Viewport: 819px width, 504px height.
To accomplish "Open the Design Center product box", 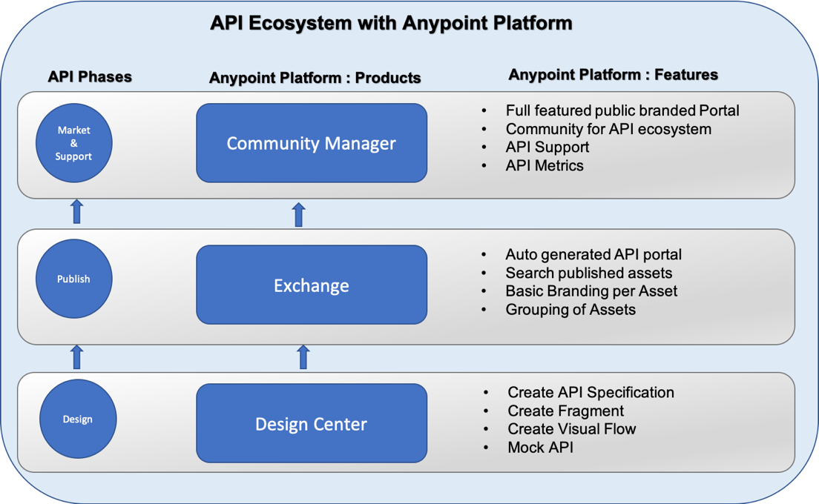I will pyautogui.click(x=312, y=423).
